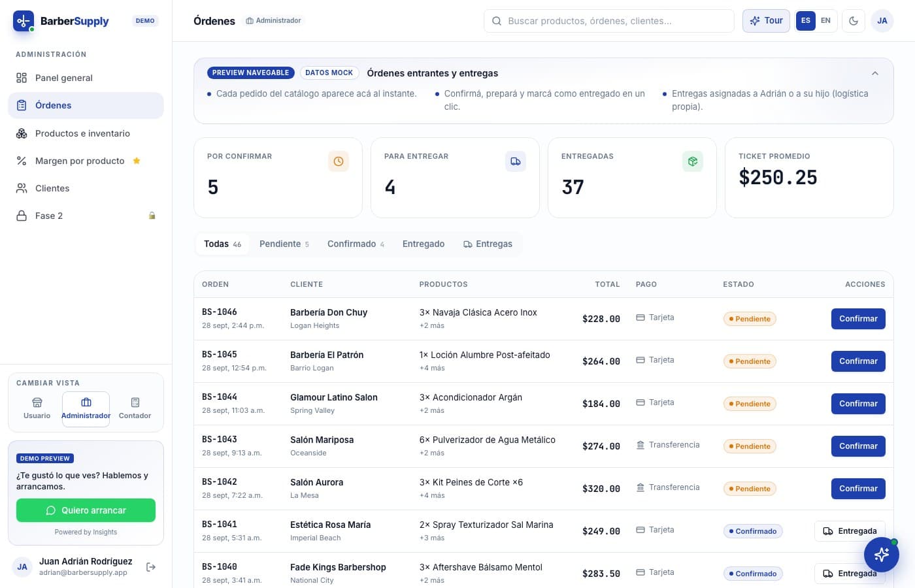Open Margen por producto page
This screenshot has height=588, width=915.
(x=86, y=161)
